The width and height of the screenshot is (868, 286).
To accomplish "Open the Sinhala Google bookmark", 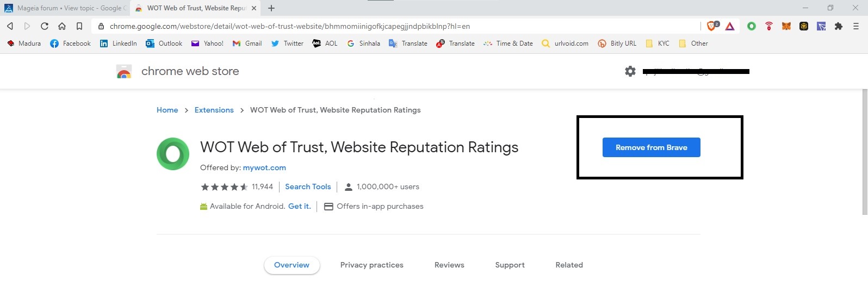I will pyautogui.click(x=363, y=43).
